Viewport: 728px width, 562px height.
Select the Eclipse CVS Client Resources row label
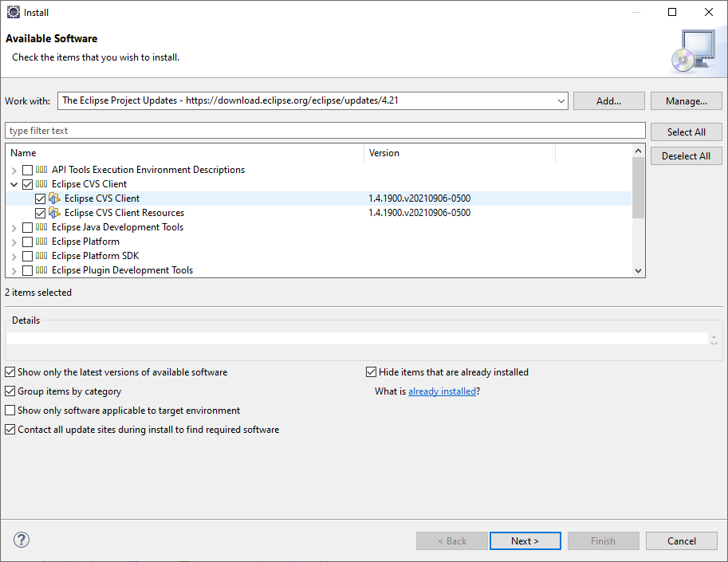pyautogui.click(x=124, y=213)
